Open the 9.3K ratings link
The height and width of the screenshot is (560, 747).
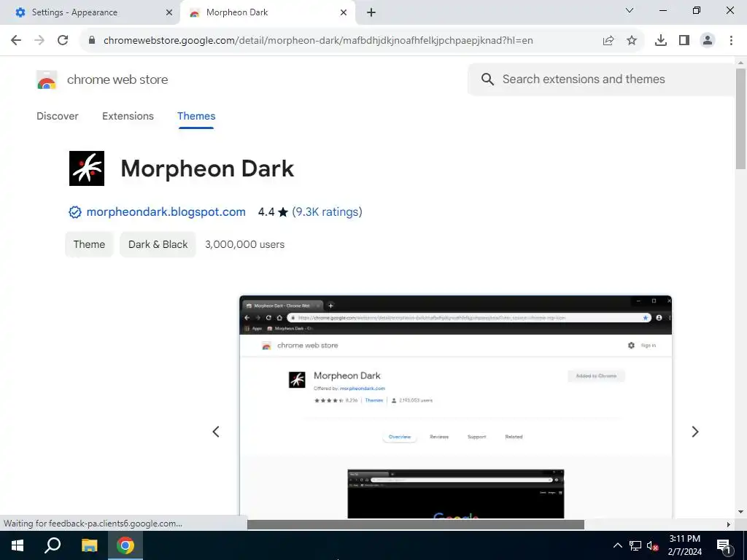(x=328, y=212)
